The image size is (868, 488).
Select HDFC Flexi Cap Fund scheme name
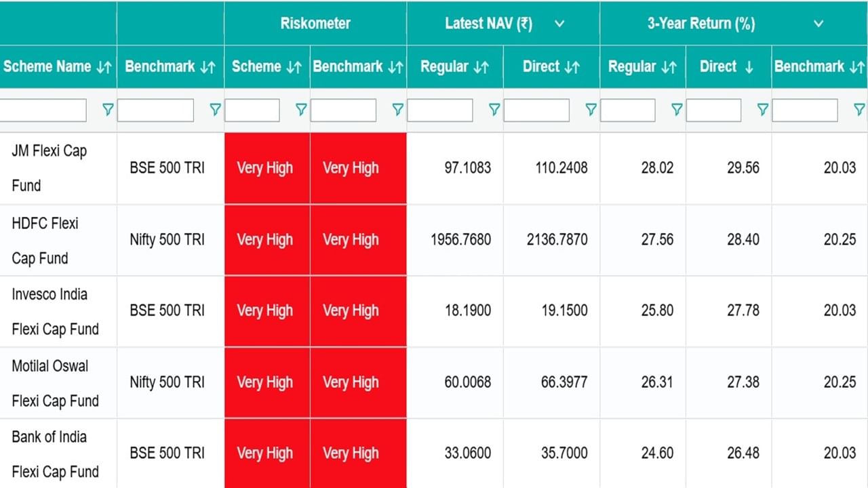pos(45,240)
